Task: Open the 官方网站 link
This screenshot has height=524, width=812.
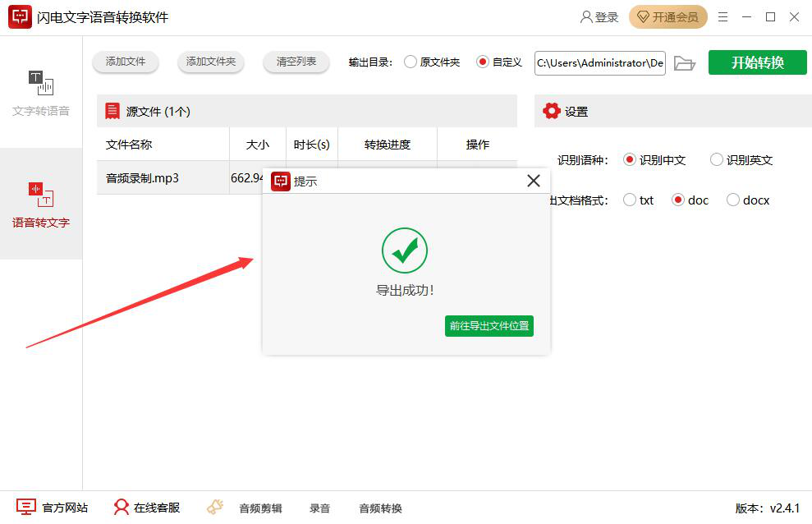Action: coord(65,508)
